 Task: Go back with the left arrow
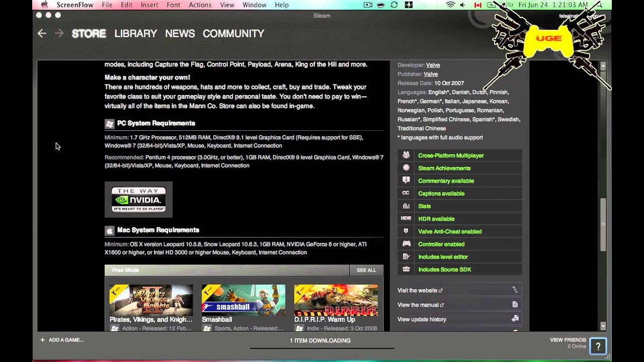pyautogui.click(x=42, y=33)
